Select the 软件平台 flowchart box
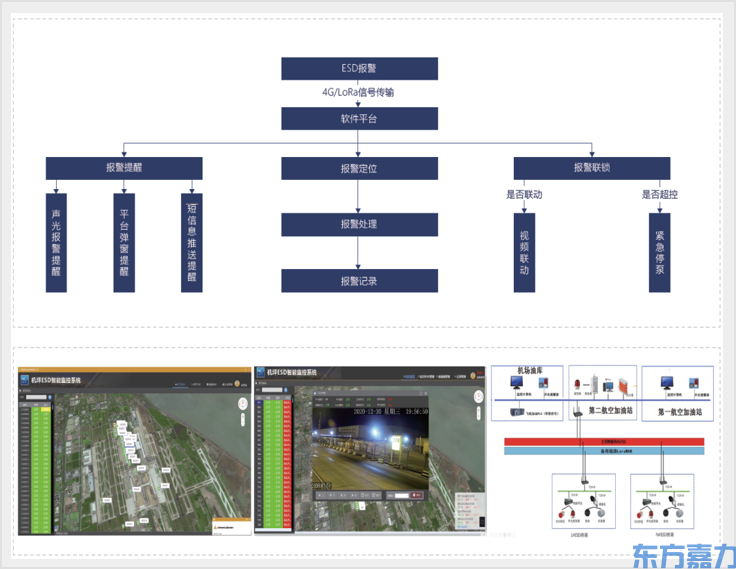The image size is (736, 569). [359, 119]
